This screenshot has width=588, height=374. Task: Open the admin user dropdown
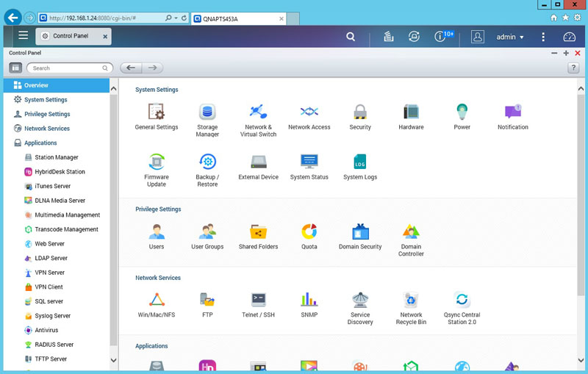[x=510, y=37]
